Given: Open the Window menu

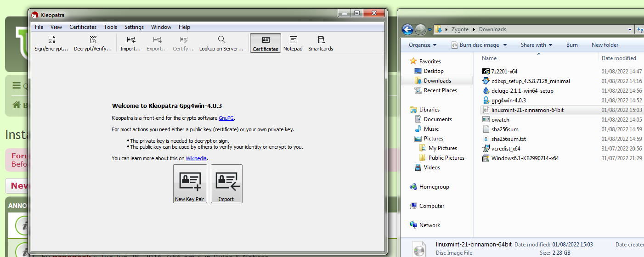Looking at the screenshot, I should tap(161, 27).
